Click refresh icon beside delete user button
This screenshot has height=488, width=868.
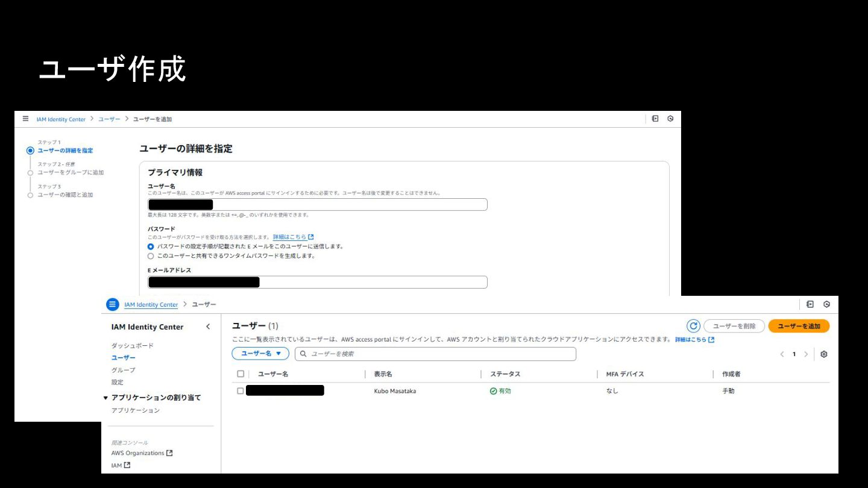[693, 326]
